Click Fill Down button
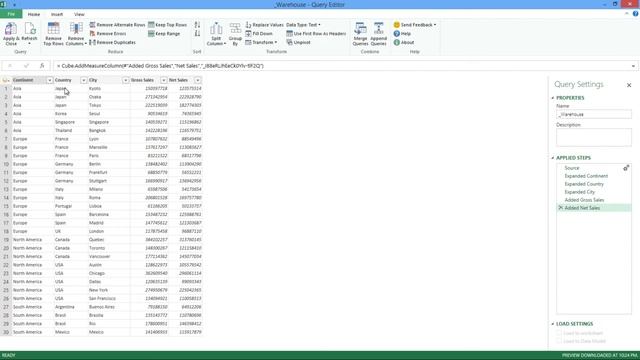The width and height of the screenshot is (640, 360). pyautogui.click(x=259, y=33)
